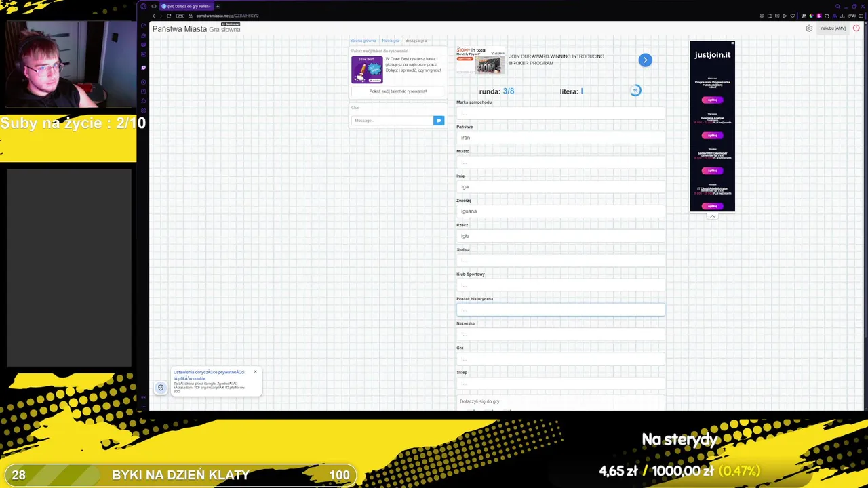Viewport: 868px width, 488px height.
Task: Close the cookie privacy settings popup
Action: (x=255, y=371)
